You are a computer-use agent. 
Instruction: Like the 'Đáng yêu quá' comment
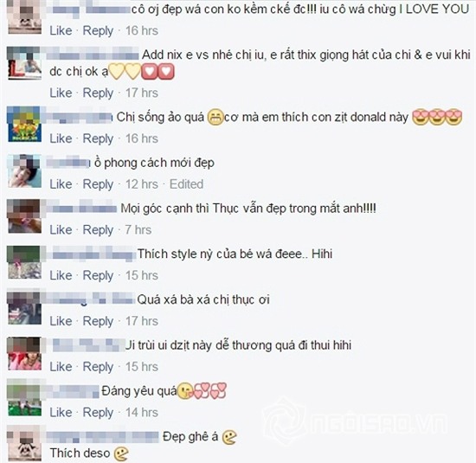pos(61,413)
